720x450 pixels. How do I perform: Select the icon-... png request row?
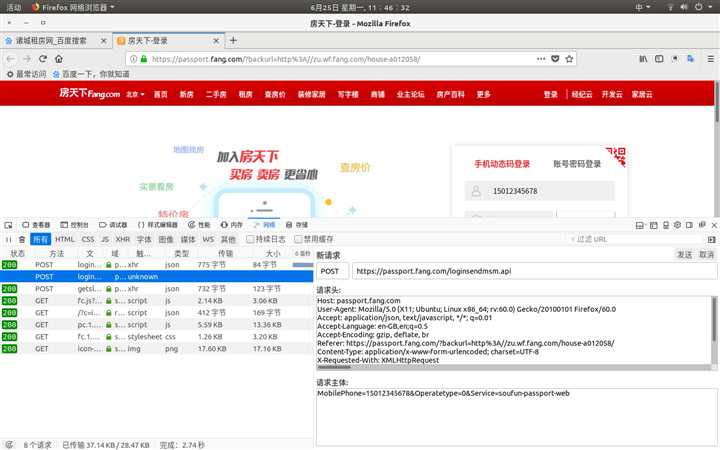tap(156, 349)
